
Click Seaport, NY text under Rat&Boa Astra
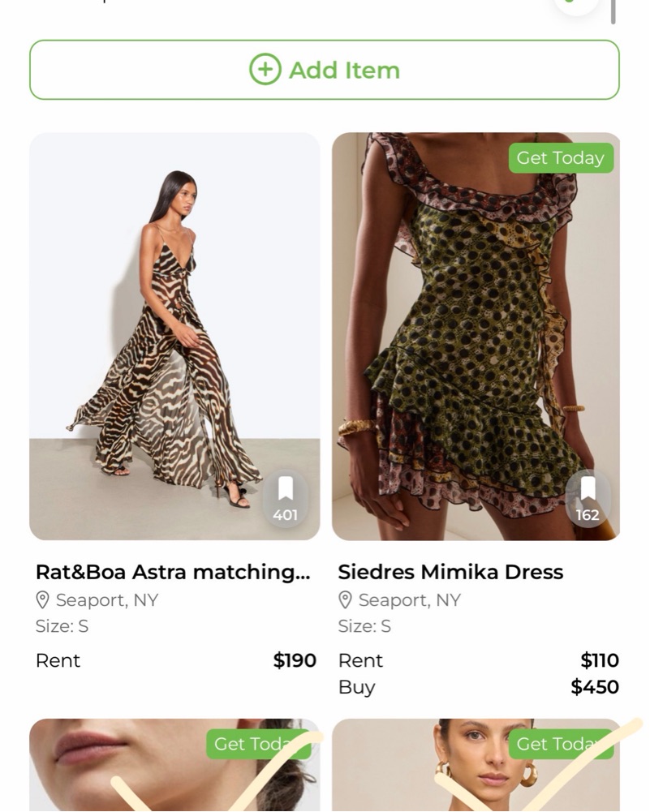click(x=107, y=600)
